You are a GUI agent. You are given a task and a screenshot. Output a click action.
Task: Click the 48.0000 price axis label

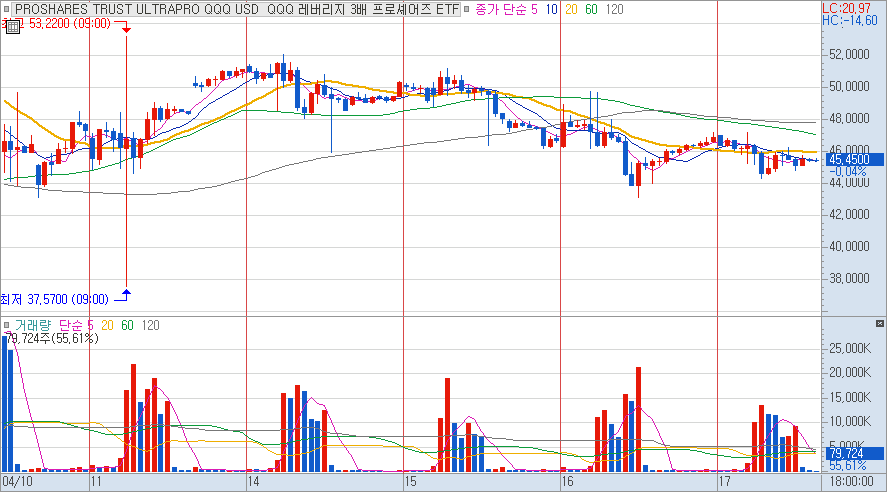(849, 118)
